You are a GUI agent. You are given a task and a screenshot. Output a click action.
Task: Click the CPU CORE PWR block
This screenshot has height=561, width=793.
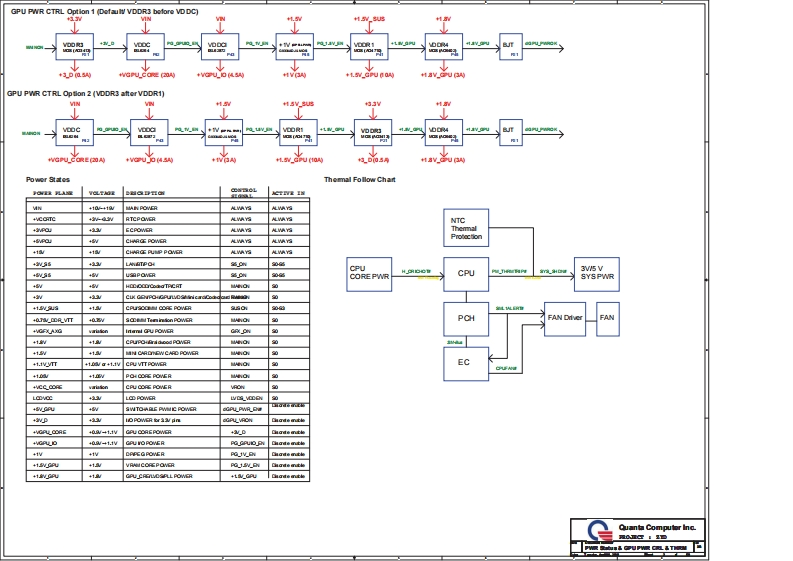pos(368,272)
